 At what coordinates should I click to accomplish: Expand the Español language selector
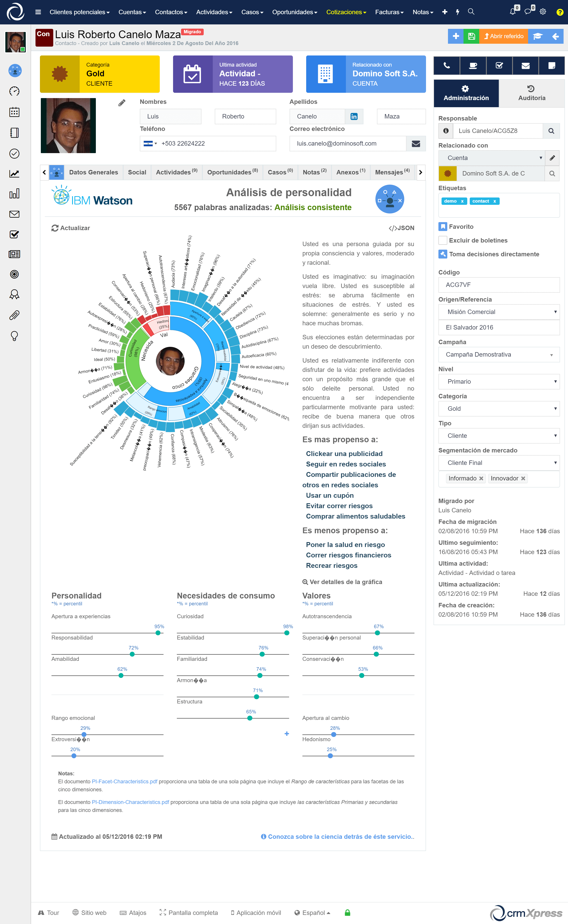(x=313, y=913)
